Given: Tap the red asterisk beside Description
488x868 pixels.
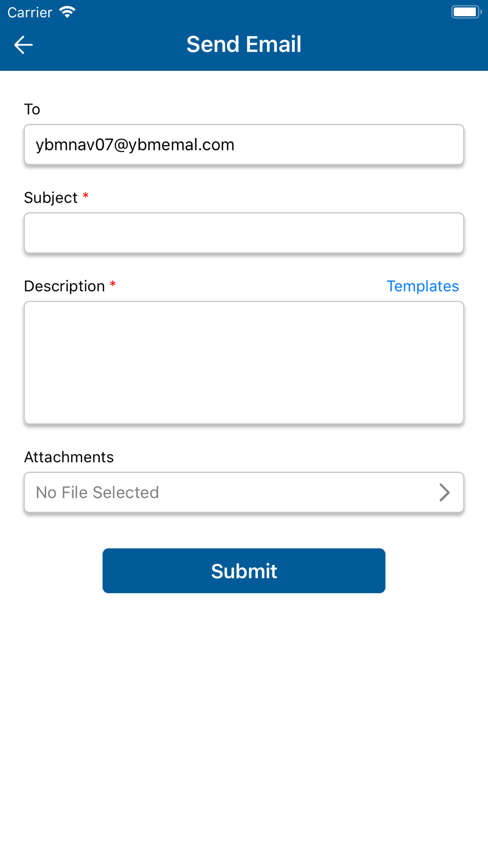Looking at the screenshot, I should [x=113, y=284].
